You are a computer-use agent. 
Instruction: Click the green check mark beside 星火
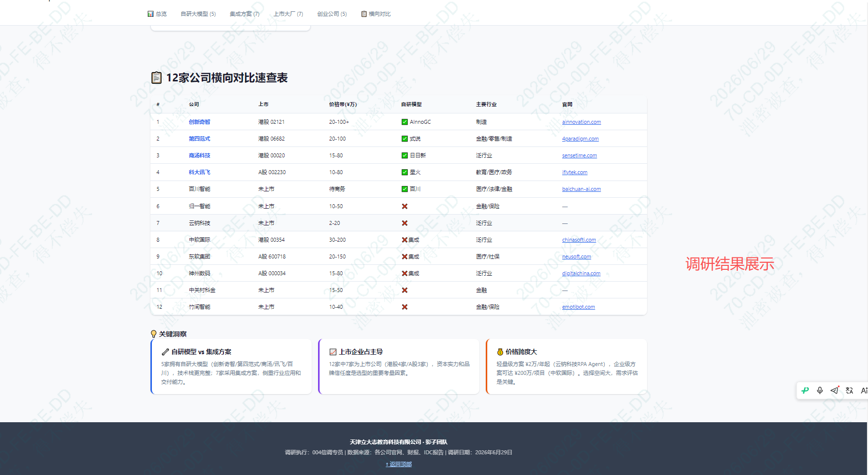404,172
